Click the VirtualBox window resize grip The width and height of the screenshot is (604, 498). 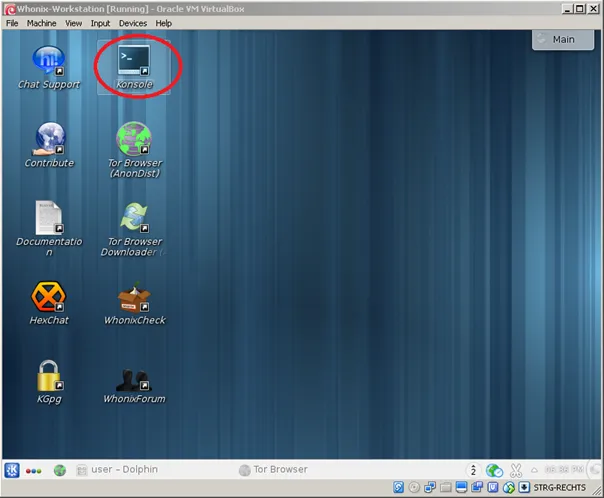click(597, 491)
